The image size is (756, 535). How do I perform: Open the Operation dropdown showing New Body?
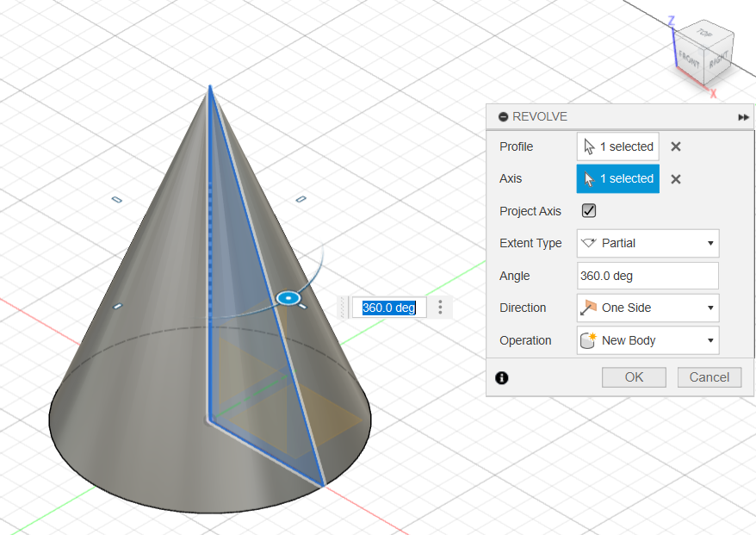pyautogui.click(x=648, y=340)
